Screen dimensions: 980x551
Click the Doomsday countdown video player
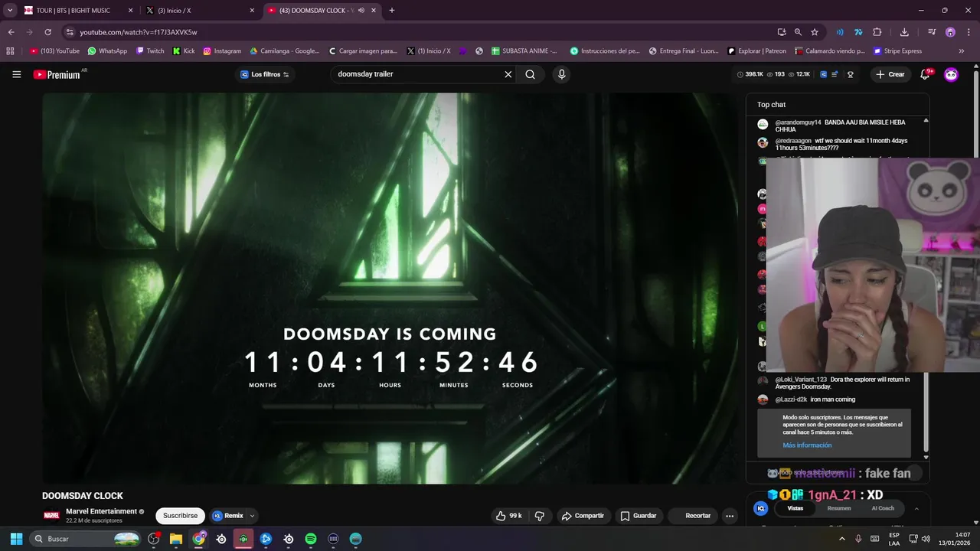coord(391,289)
